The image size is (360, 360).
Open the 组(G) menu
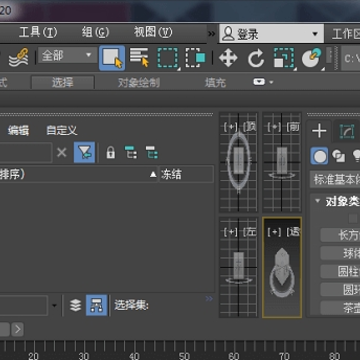[95, 33]
